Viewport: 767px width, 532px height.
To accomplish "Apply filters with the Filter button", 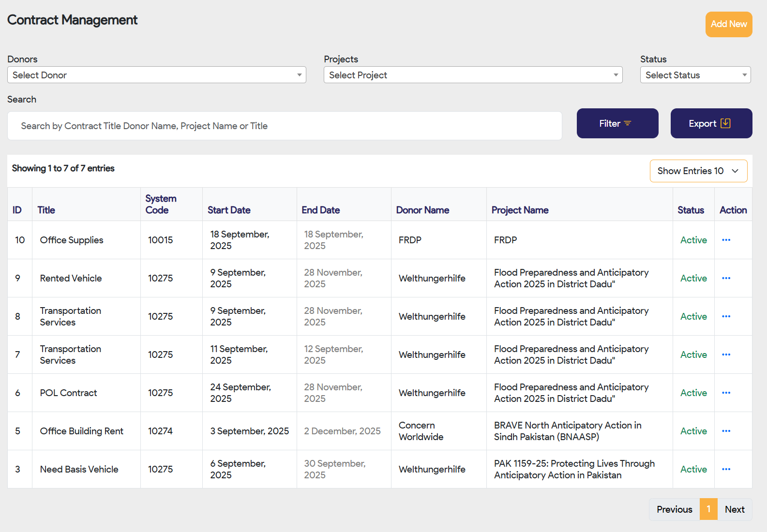I will coord(617,123).
